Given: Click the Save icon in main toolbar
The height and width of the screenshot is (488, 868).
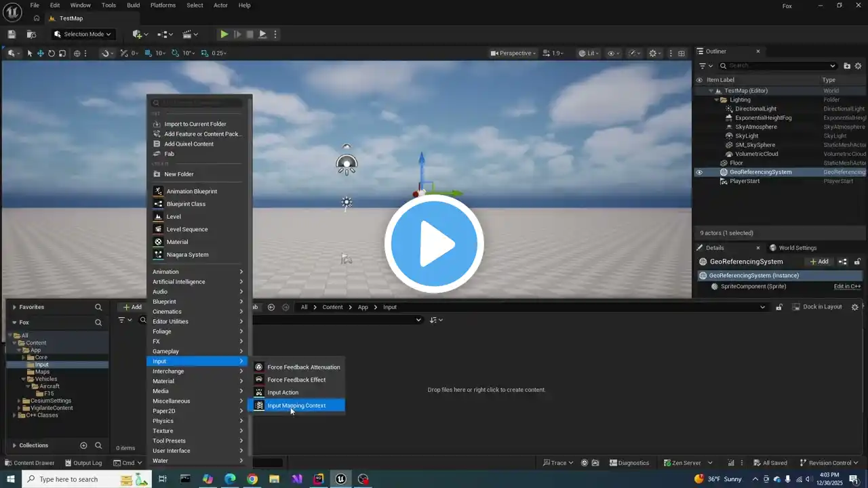Looking at the screenshot, I should (12, 35).
